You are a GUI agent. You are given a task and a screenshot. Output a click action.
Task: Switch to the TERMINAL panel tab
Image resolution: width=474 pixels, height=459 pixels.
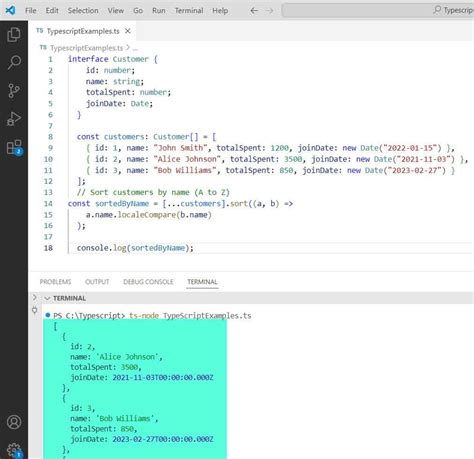click(x=202, y=282)
